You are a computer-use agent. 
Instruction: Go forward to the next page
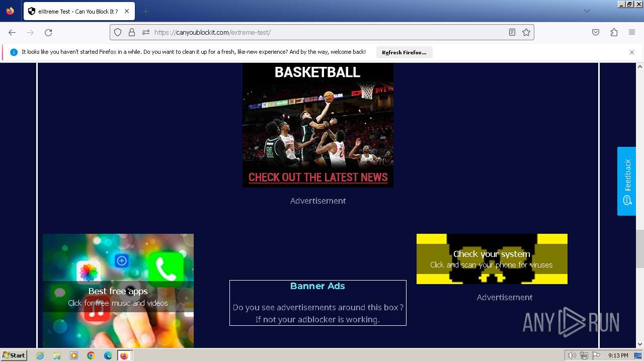30,32
